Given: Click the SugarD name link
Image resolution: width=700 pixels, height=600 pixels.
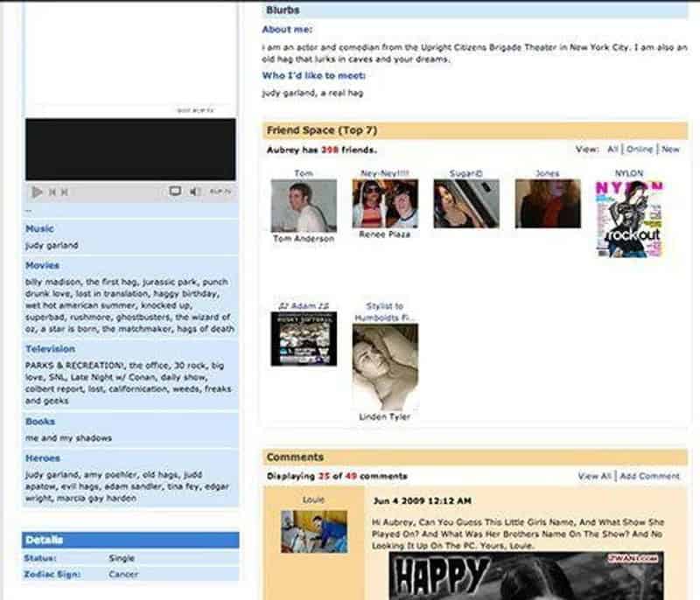Looking at the screenshot, I should click(466, 173).
